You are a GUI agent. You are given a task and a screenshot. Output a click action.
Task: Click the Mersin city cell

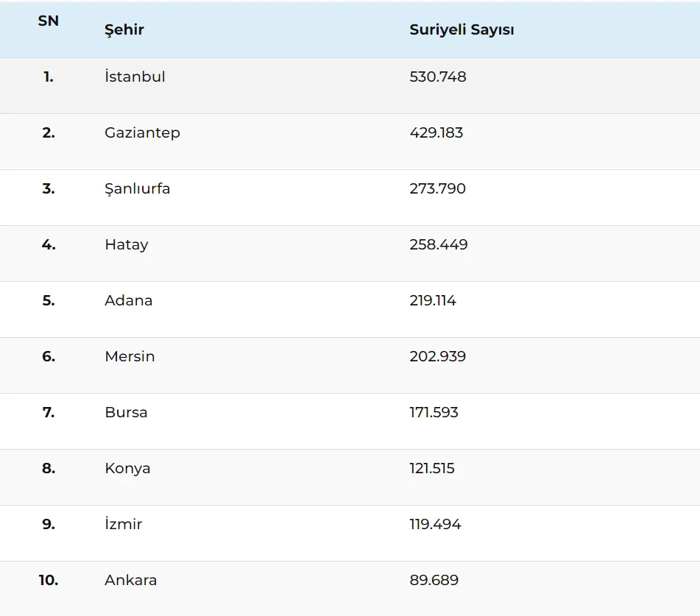130,357
